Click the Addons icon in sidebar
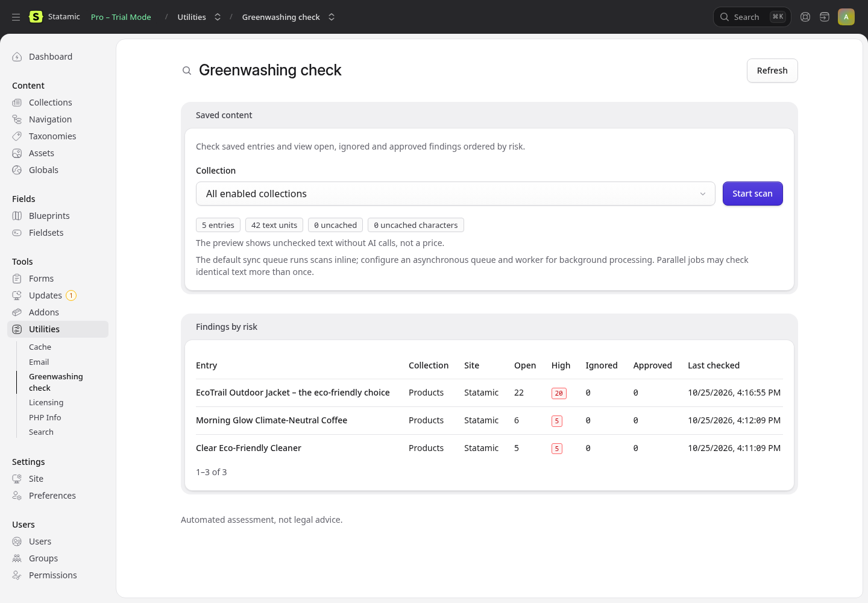 17,312
